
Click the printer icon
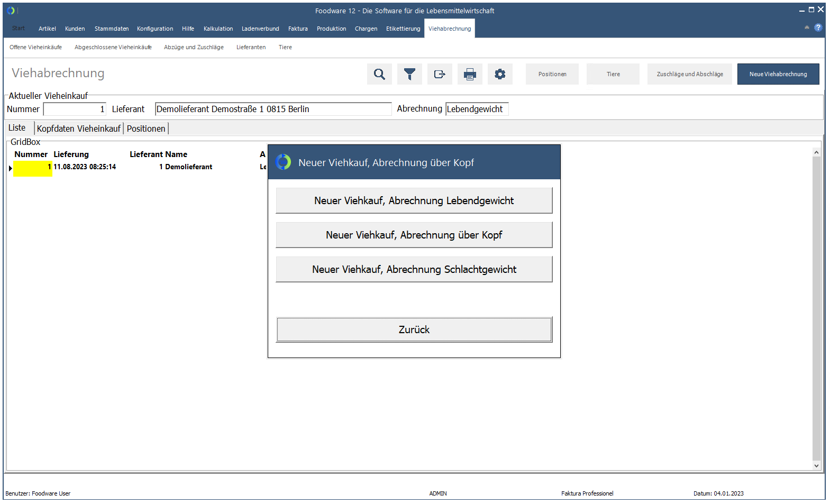470,74
